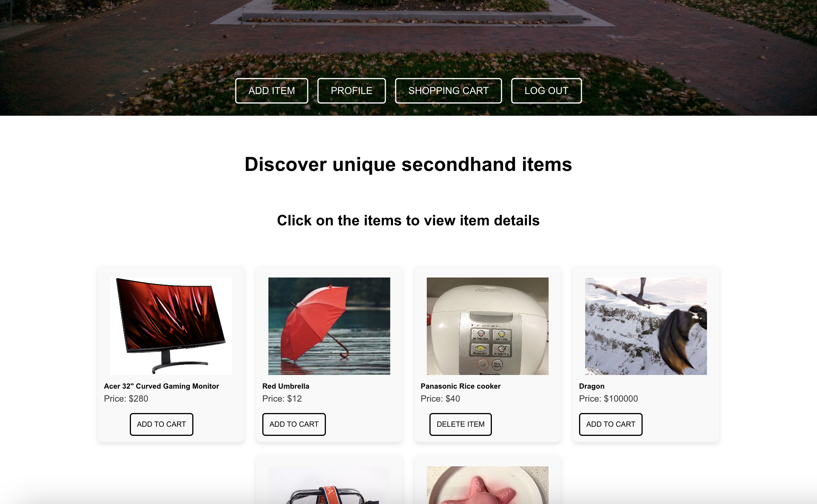Open the clear bag item image
Viewport: 817px width, 504px height.
(329, 485)
